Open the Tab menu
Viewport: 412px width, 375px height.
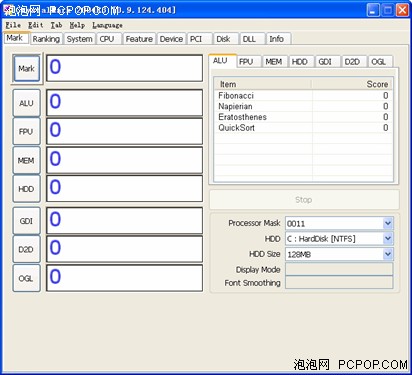[x=56, y=25]
